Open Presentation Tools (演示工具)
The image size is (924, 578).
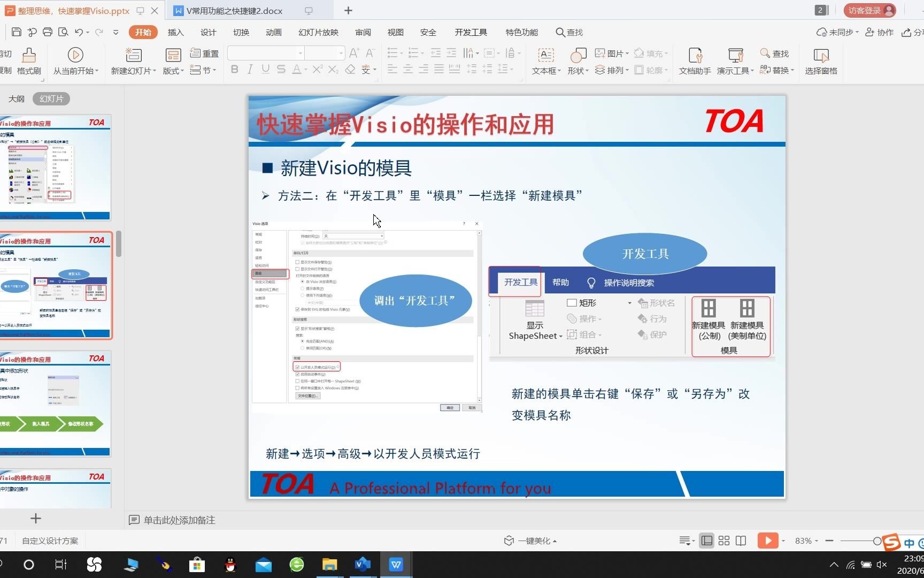point(735,62)
